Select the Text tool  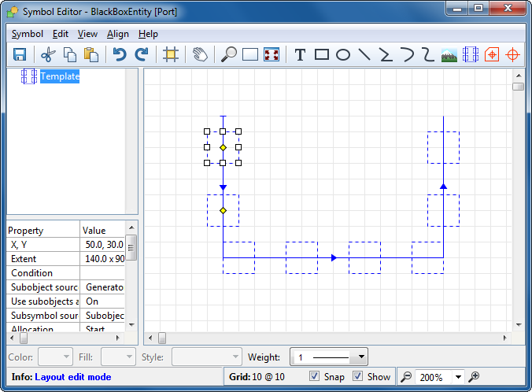click(300, 54)
